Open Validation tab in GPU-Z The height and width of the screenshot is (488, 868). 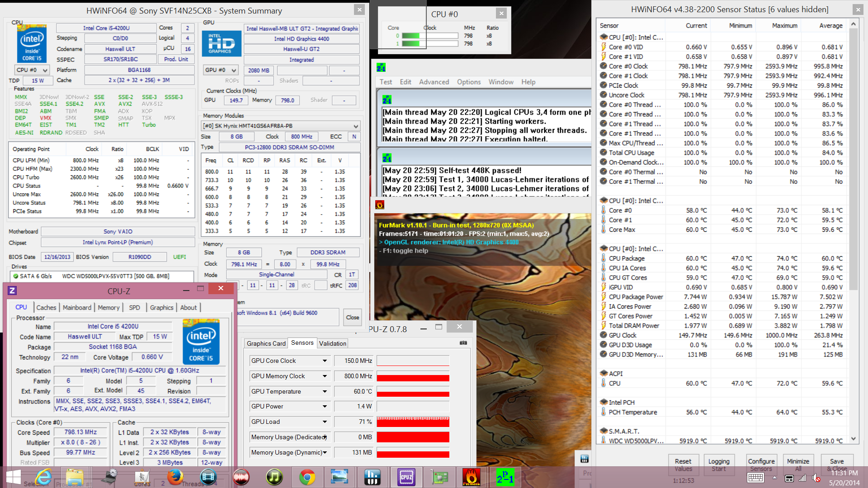click(333, 343)
